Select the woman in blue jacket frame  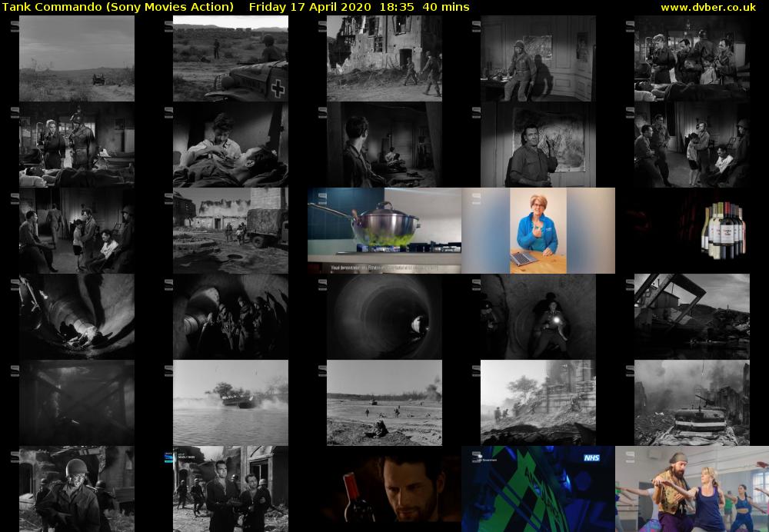point(538,231)
